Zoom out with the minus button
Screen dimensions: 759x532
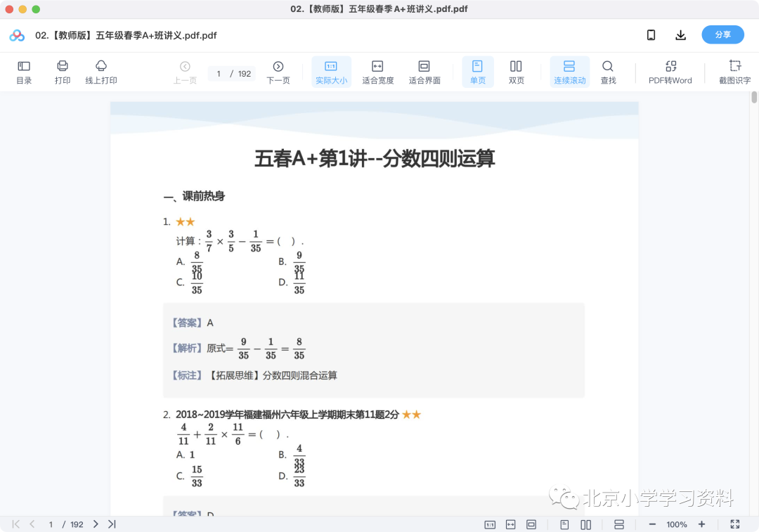pyautogui.click(x=652, y=524)
